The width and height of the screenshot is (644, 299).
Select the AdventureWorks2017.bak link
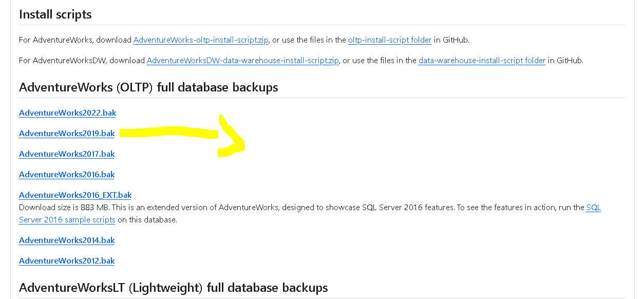[67, 154]
